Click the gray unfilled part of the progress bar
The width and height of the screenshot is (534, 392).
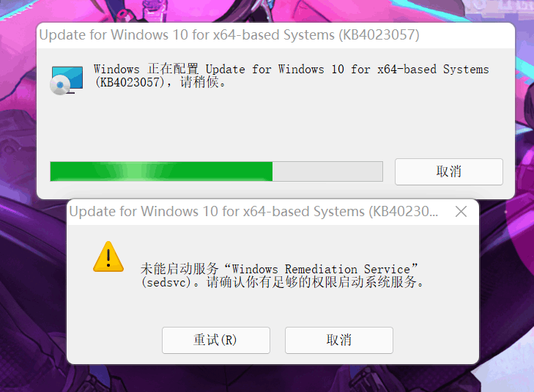click(x=327, y=171)
